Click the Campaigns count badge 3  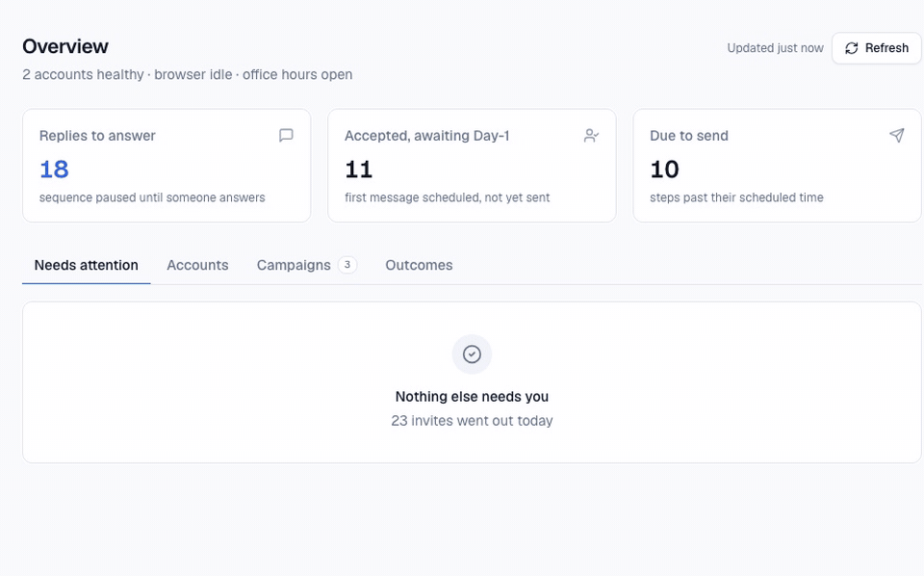347,265
